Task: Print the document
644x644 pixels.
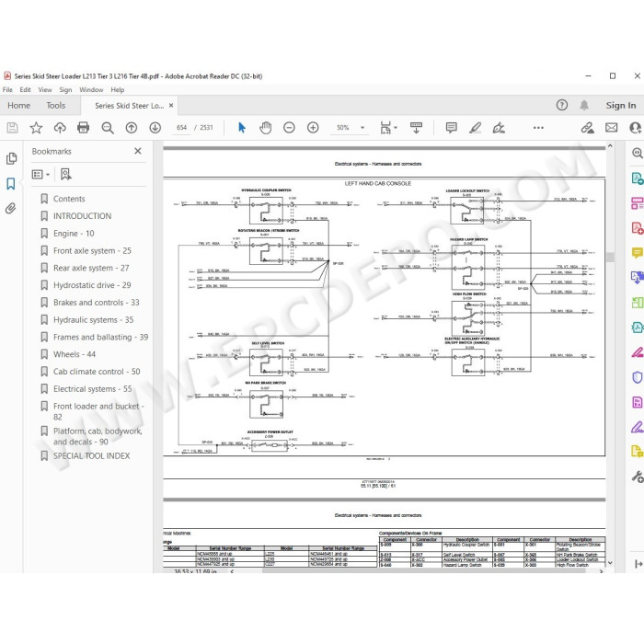Action: [x=84, y=128]
